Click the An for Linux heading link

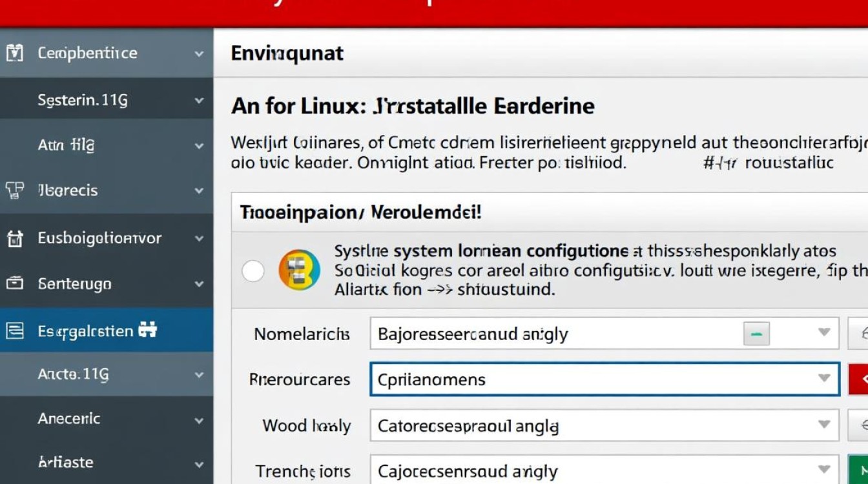tap(412, 105)
